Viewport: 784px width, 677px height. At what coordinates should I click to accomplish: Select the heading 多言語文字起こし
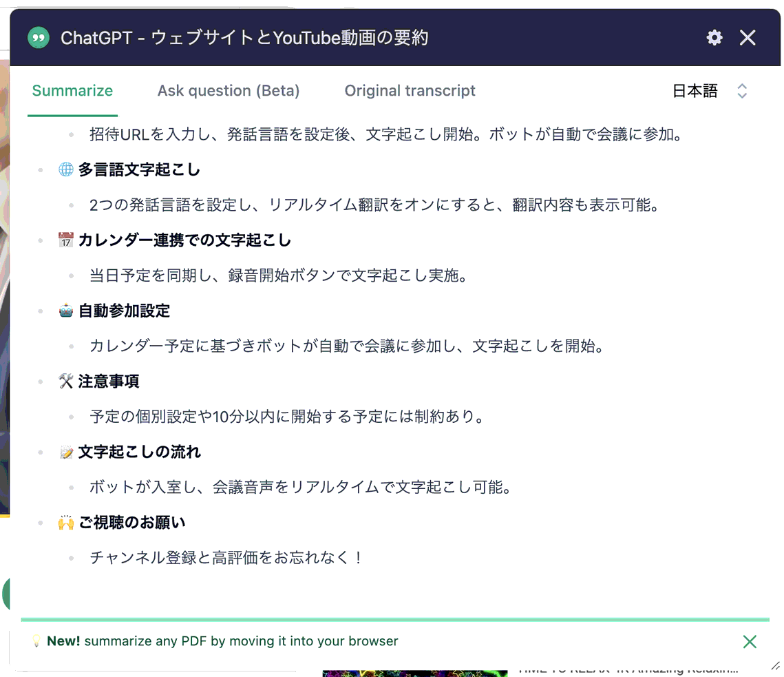click(x=140, y=169)
